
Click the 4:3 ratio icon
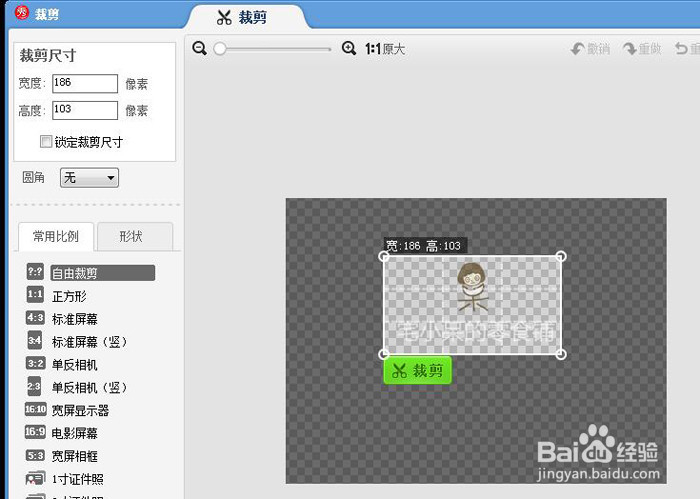point(35,317)
